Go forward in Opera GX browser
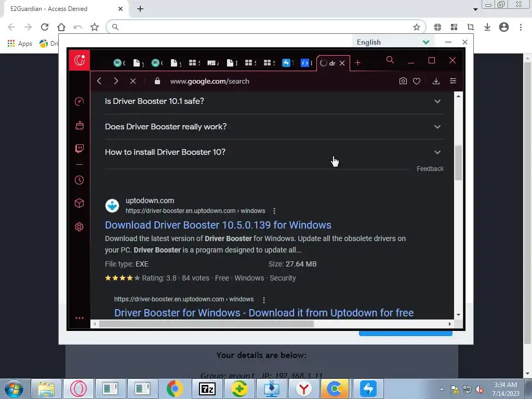 tap(116, 81)
